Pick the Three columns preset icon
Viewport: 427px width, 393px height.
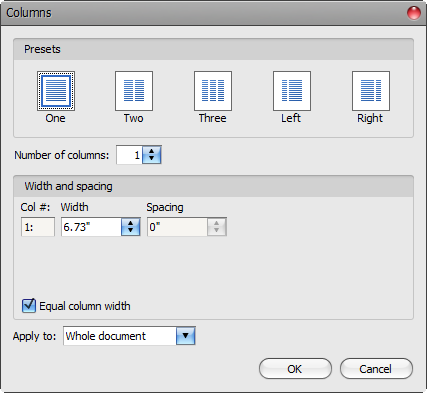pos(213,91)
